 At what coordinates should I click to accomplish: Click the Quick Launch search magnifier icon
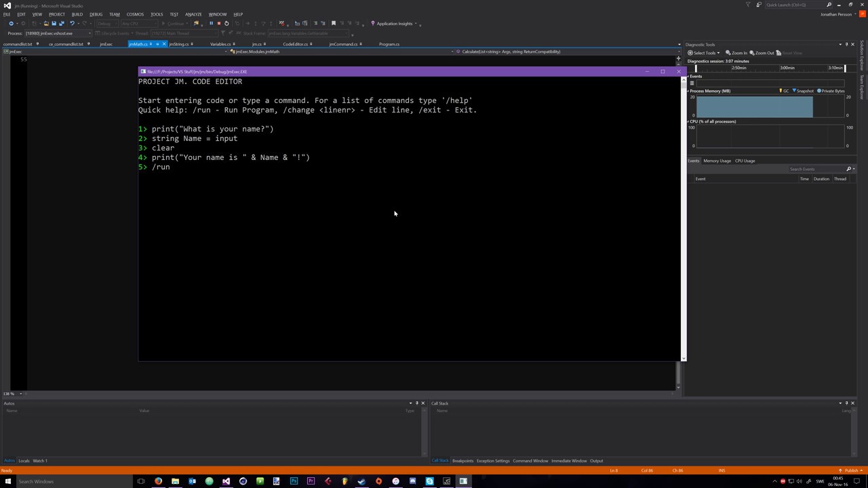[829, 5]
